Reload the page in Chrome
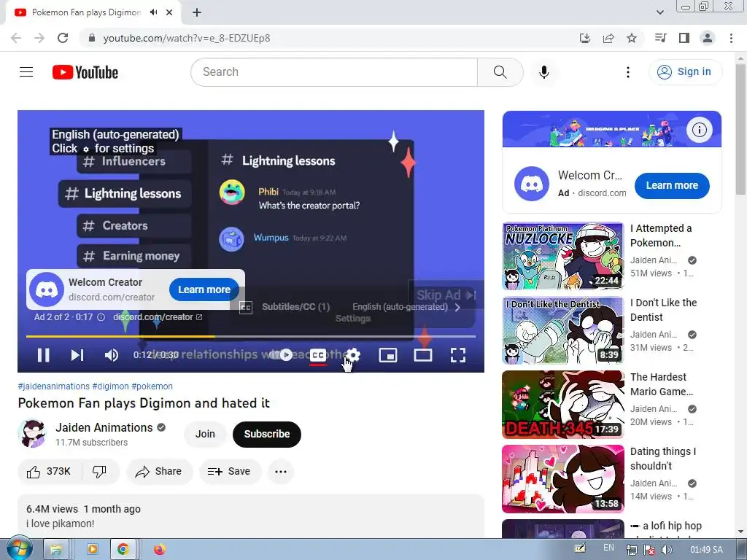The image size is (747, 560). (x=63, y=38)
